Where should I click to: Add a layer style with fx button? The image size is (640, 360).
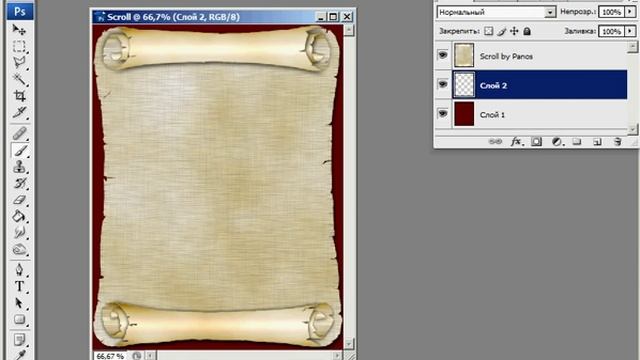click(x=516, y=142)
